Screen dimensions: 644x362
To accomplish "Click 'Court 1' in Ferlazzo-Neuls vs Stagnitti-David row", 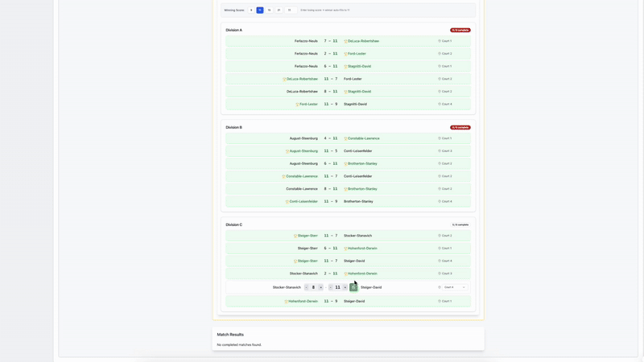I will click(x=447, y=66).
